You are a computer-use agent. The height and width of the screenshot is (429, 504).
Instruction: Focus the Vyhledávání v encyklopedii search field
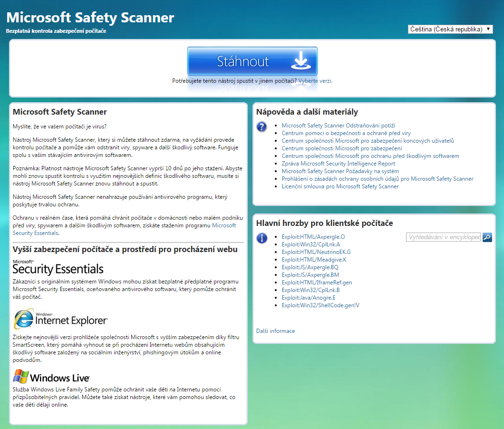443,237
